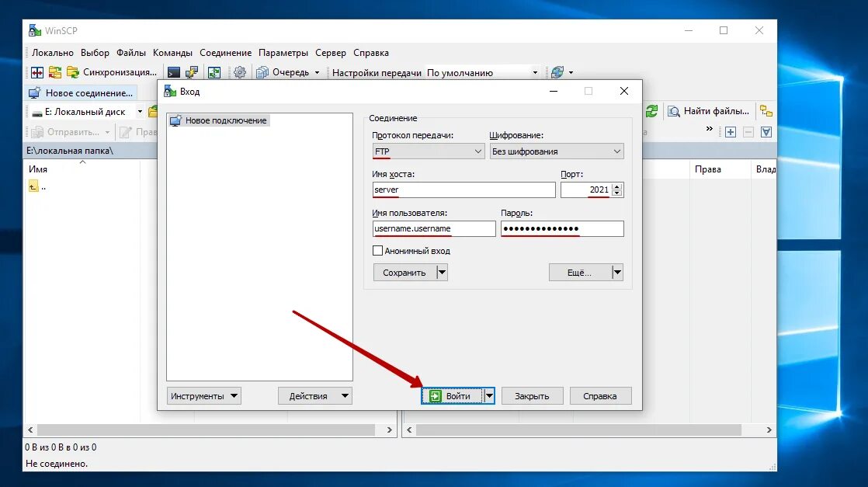Click the Synchronize browsing folders icon
Image resolution: width=868 pixels, height=487 pixels.
55,72
